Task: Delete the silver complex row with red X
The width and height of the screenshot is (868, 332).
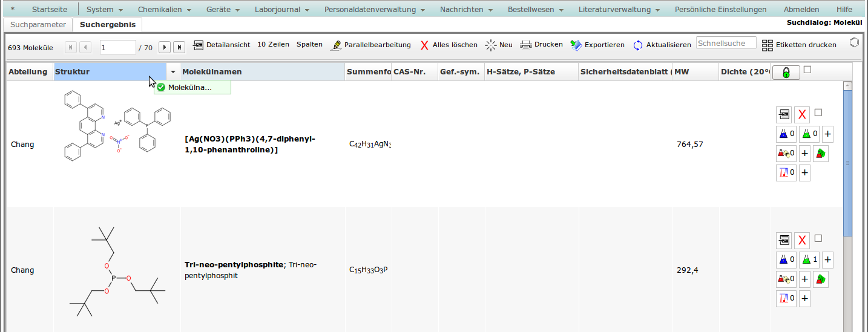Action: 802,114
